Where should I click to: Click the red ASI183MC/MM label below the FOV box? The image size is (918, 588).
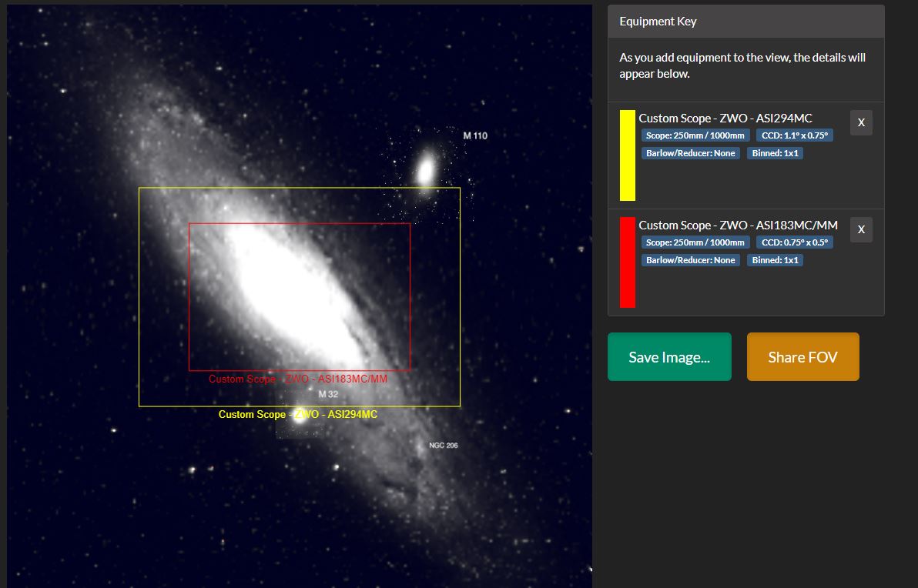point(298,379)
